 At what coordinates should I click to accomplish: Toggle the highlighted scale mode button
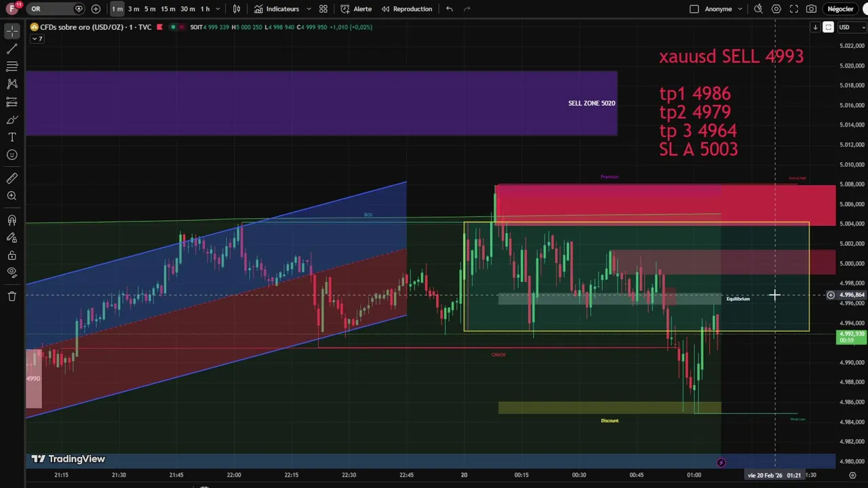828,27
